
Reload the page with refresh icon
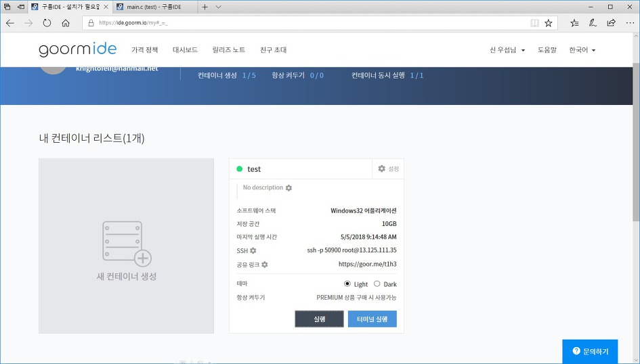tap(47, 23)
